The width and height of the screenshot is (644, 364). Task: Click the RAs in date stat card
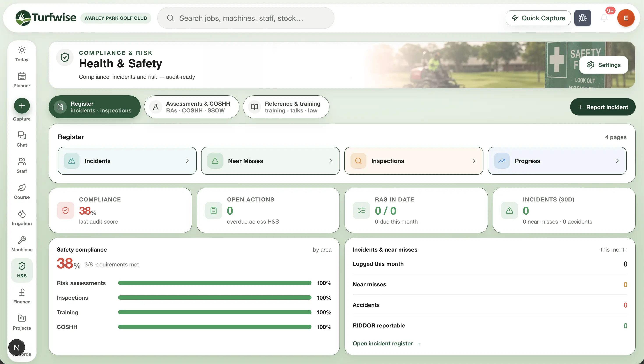[416, 210]
